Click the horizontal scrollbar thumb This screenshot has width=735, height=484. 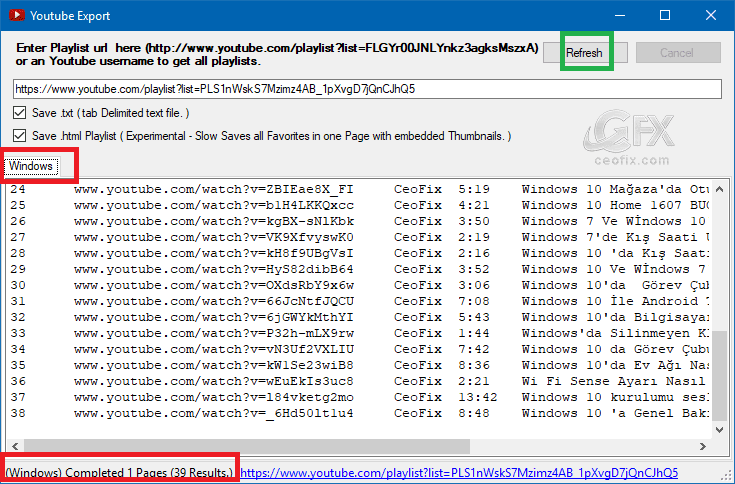click(x=247, y=447)
